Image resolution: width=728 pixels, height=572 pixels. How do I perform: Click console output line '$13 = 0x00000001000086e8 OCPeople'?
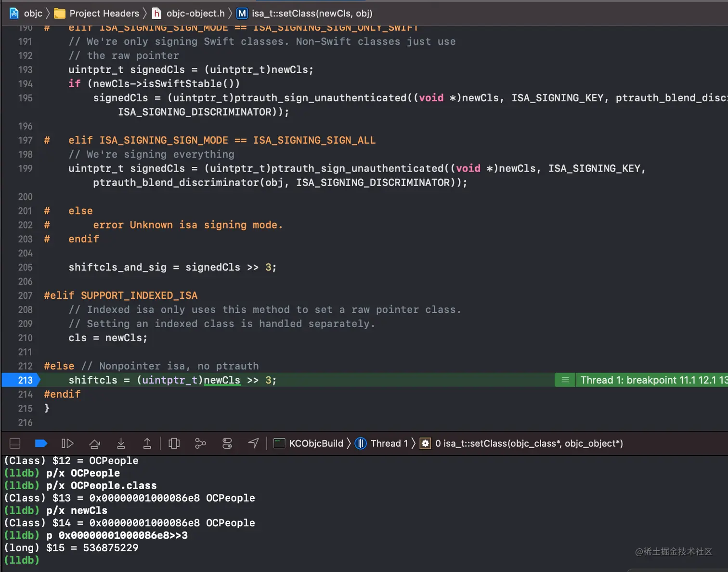(x=154, y=498)
